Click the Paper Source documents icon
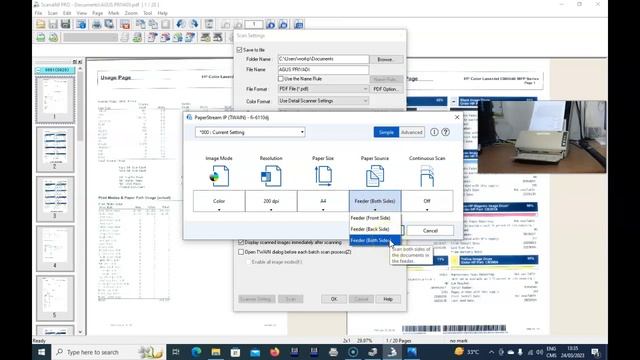640x360 pixels. click(x=375, y=176)
